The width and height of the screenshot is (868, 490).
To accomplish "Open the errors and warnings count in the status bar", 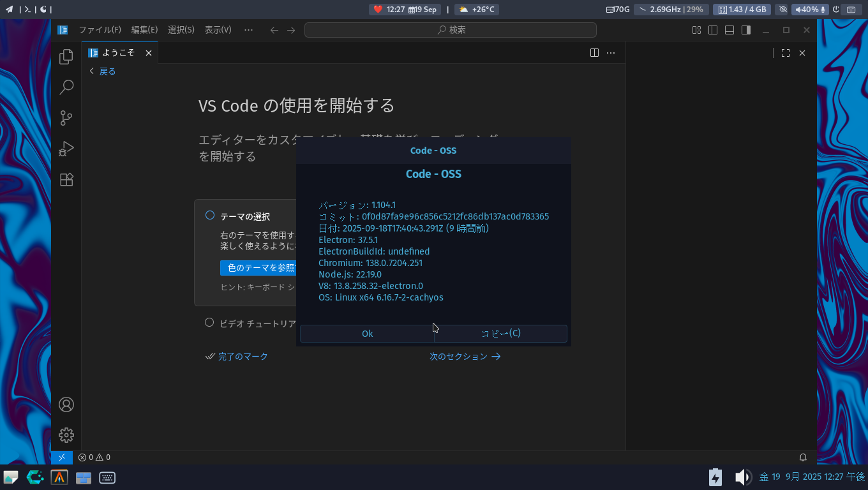I will click(x=94, y=457).
